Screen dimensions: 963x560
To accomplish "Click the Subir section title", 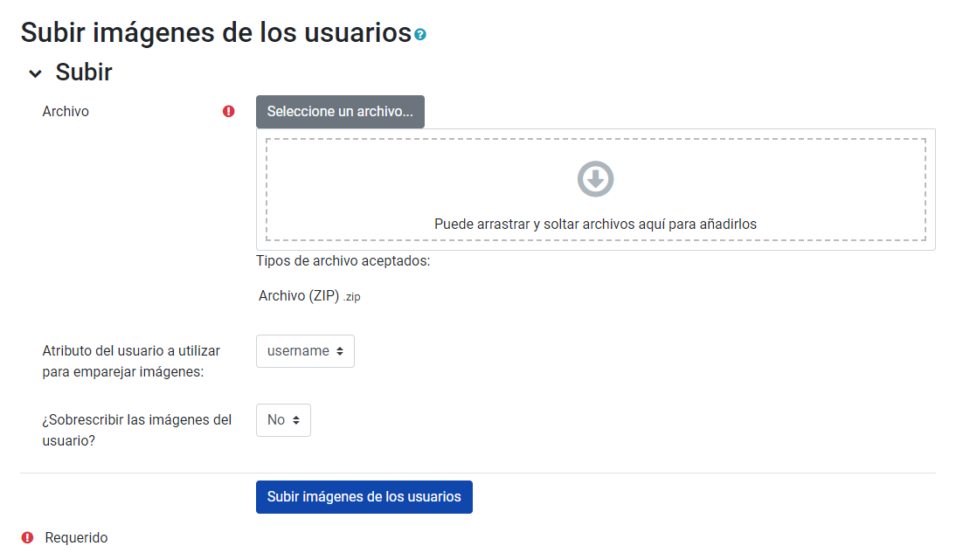I will (x=84, y=73).
